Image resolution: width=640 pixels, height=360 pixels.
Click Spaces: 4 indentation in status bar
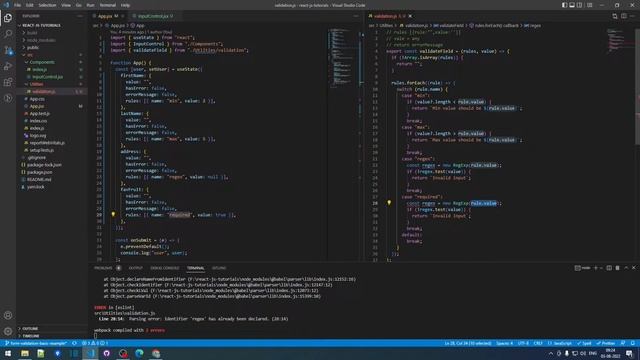pos(504,343)
